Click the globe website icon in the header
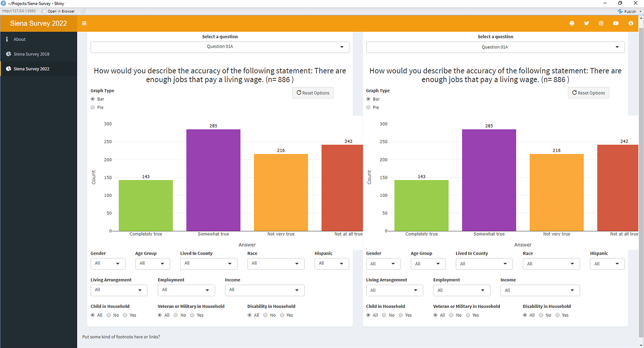This screenshot has height=348, width=644. 572,23
